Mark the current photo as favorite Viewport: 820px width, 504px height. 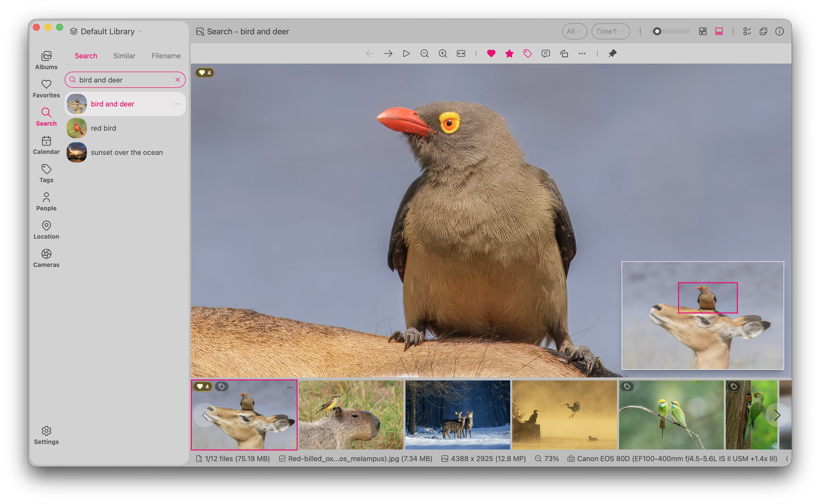(x=491, y=53)
